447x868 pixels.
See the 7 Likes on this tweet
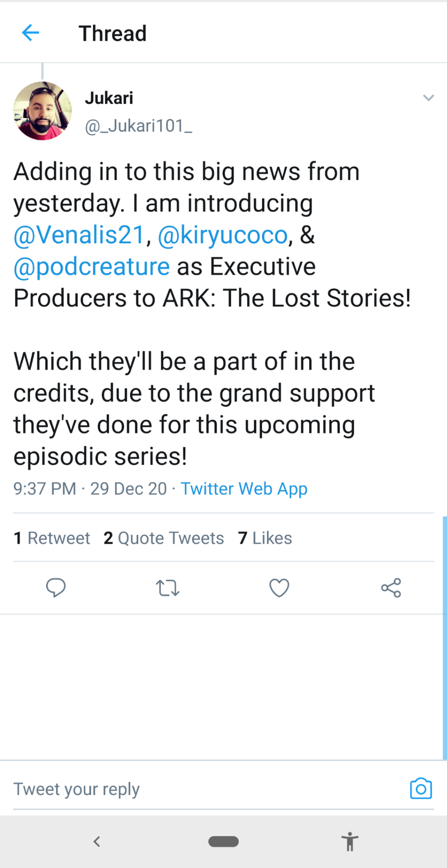[265, 538]
